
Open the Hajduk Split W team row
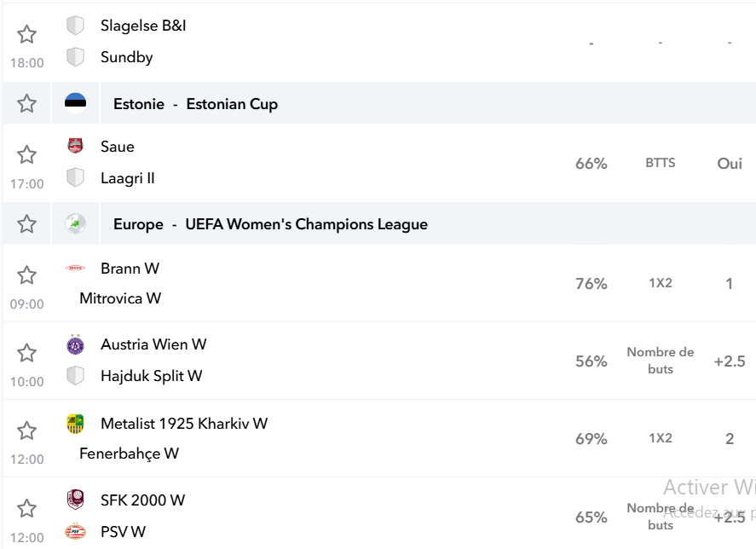coord(152,376)
